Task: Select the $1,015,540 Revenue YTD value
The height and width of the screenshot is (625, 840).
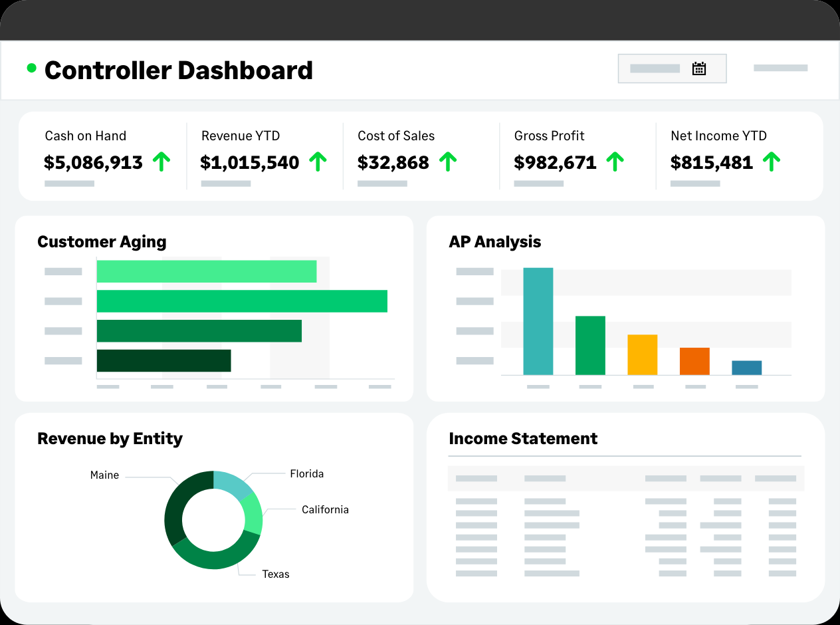Action: point(250,162)
